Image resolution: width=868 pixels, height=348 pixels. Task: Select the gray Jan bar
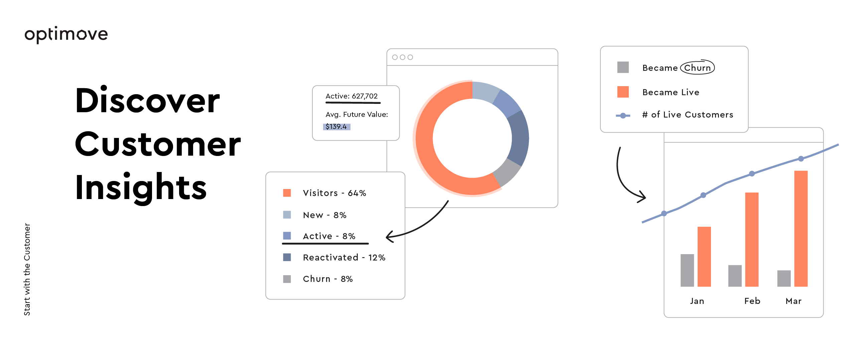tap(687, 270)
